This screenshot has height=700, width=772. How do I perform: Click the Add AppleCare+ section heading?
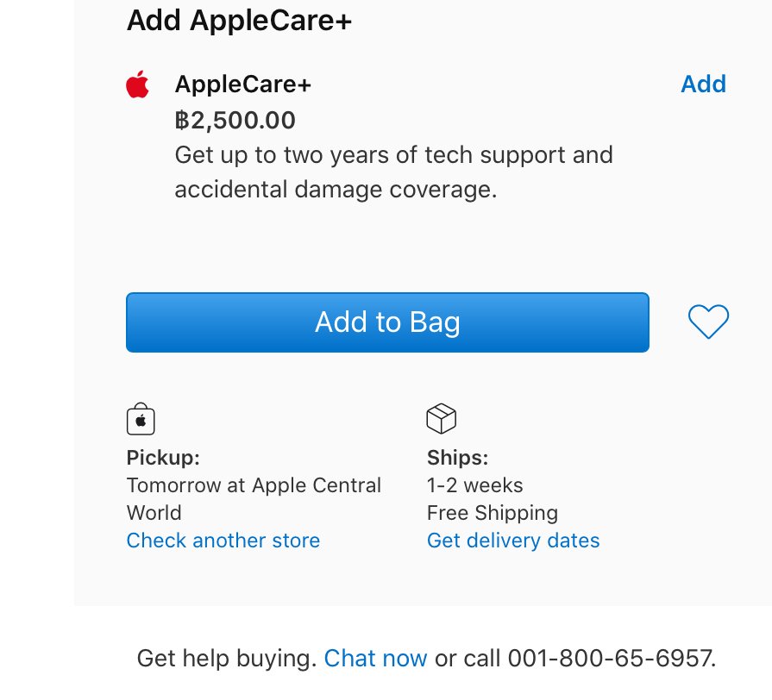(239, 21)
